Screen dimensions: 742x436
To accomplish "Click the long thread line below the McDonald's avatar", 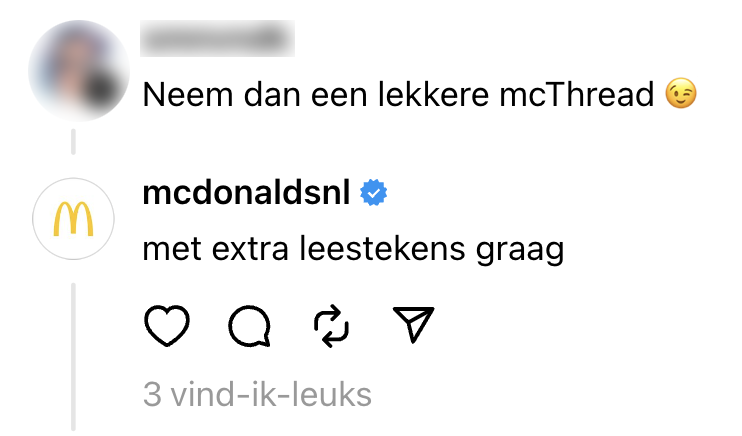I will [73, 357].
